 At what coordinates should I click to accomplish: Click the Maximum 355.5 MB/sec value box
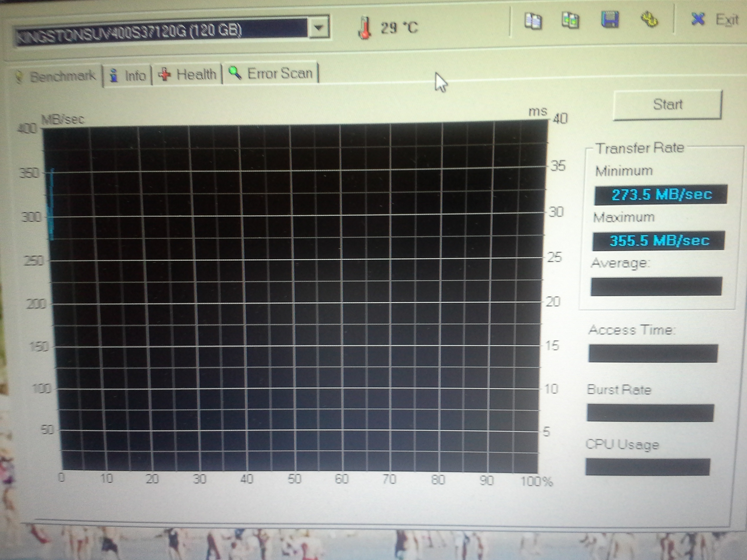coord(658,240)
